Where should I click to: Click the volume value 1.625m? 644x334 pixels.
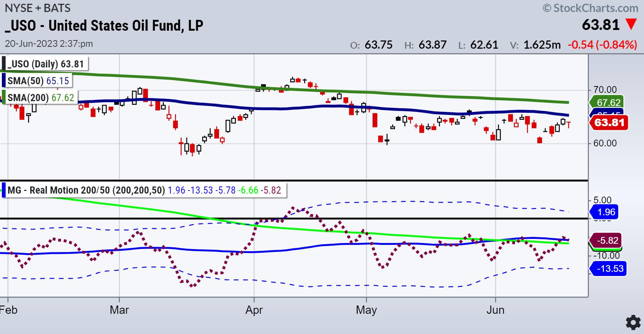[x=542, y=45]
